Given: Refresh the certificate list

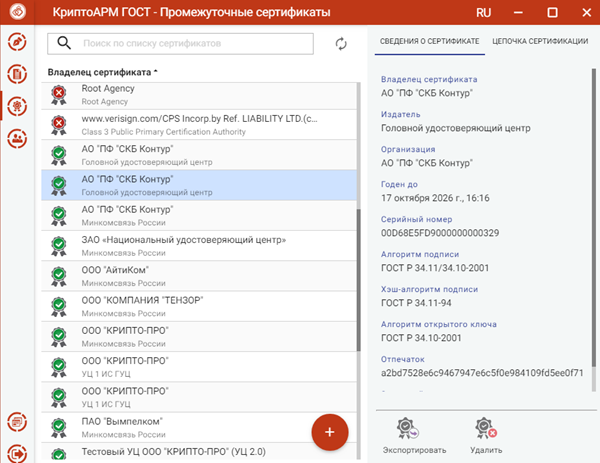Looking at the screenshot, I should pyautogui.click(x=341, y=44).
